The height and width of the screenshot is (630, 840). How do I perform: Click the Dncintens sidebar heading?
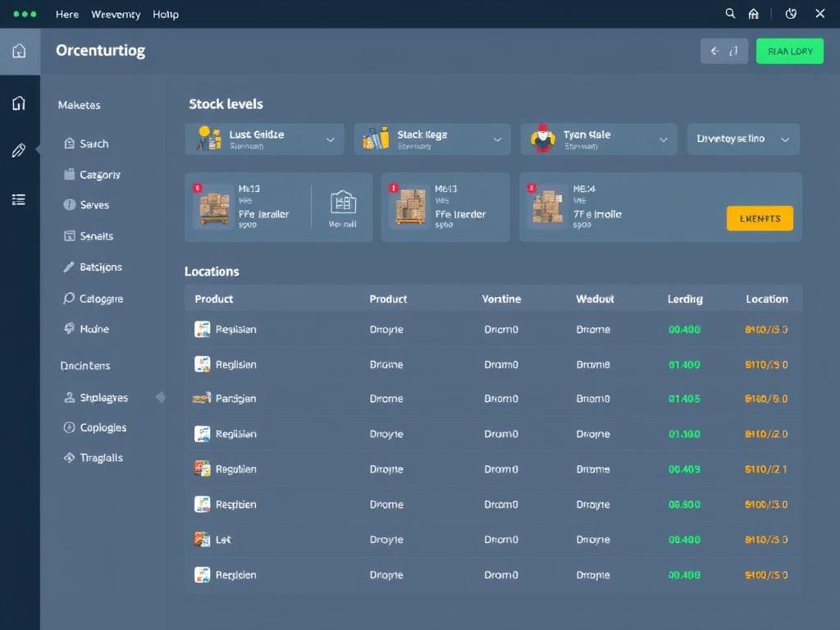85,366
